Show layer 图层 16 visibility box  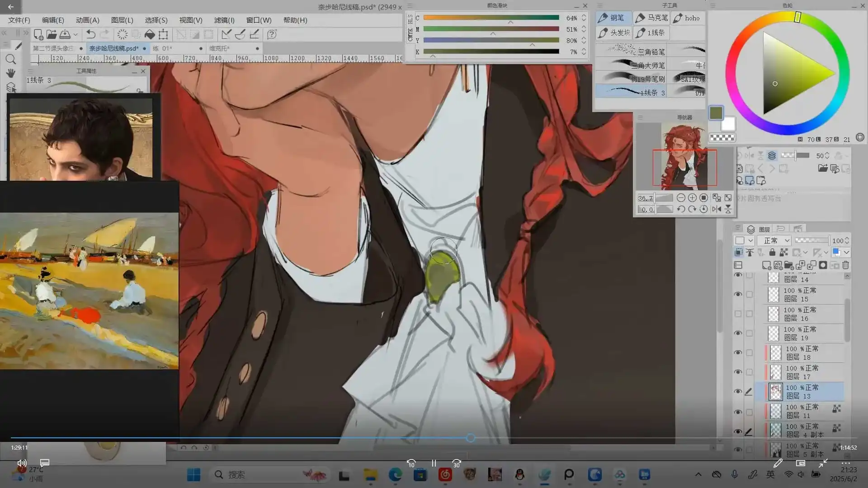coord(738,314)
